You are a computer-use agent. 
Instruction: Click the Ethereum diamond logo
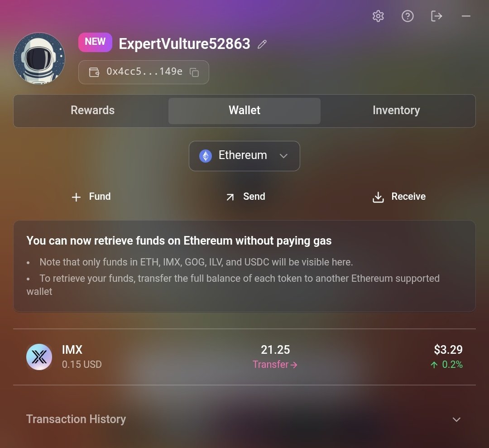tap(206, 156)
